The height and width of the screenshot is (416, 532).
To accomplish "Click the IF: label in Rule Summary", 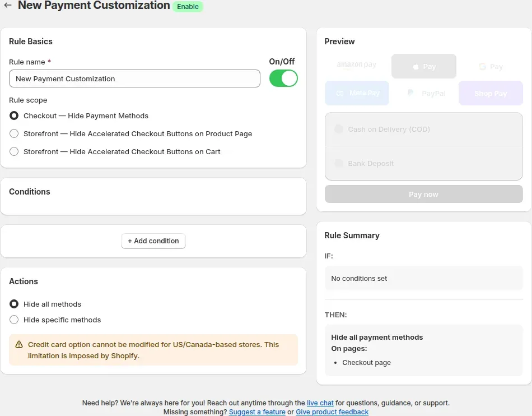I will click(329, 256).
